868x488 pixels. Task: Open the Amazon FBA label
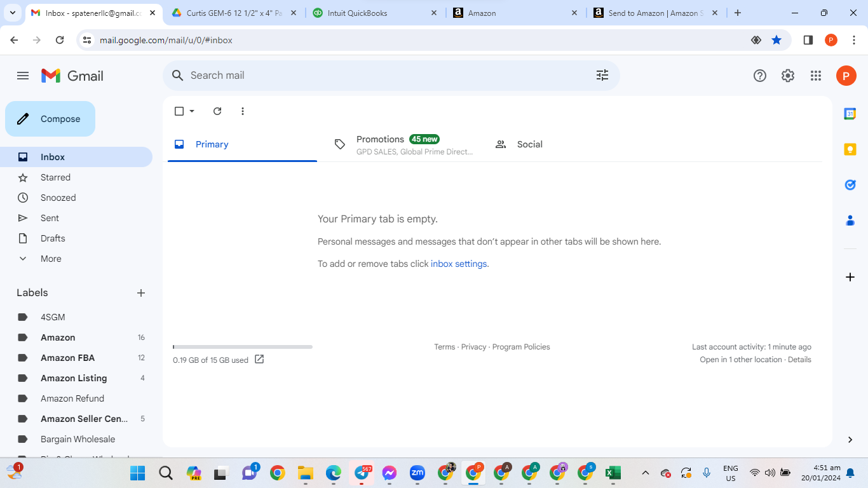click(76, 358)
